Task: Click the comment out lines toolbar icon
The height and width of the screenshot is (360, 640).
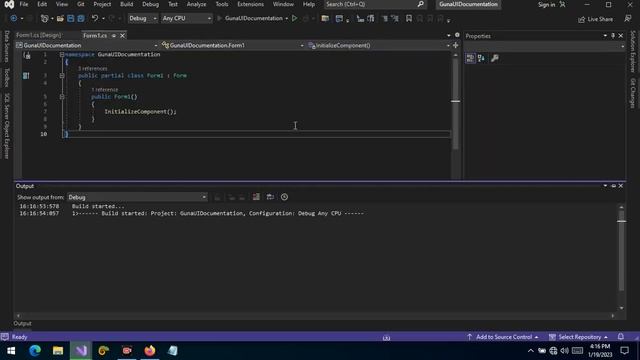Action: coord(385,18)
